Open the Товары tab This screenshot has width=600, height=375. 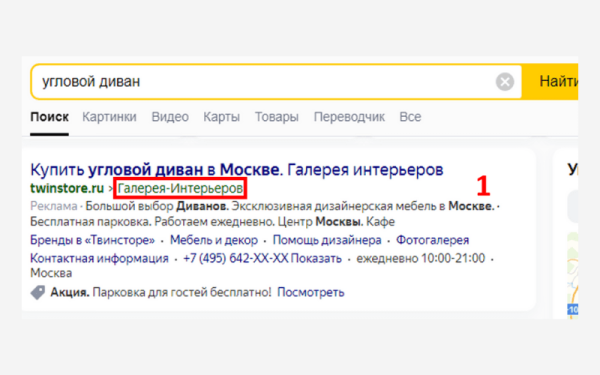click(x=277, y=117)
